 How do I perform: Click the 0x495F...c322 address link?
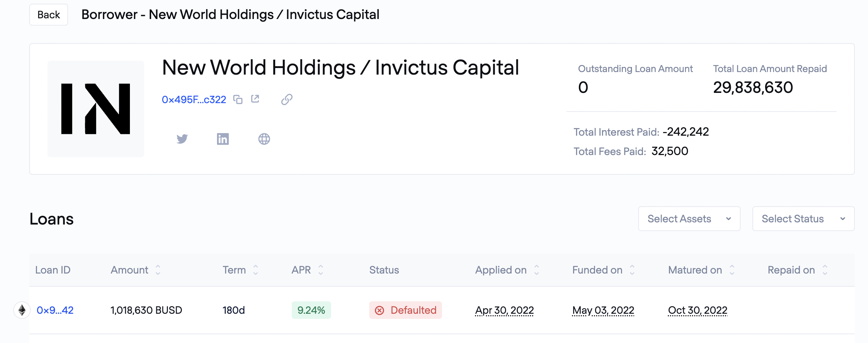(x=194, y=99)
